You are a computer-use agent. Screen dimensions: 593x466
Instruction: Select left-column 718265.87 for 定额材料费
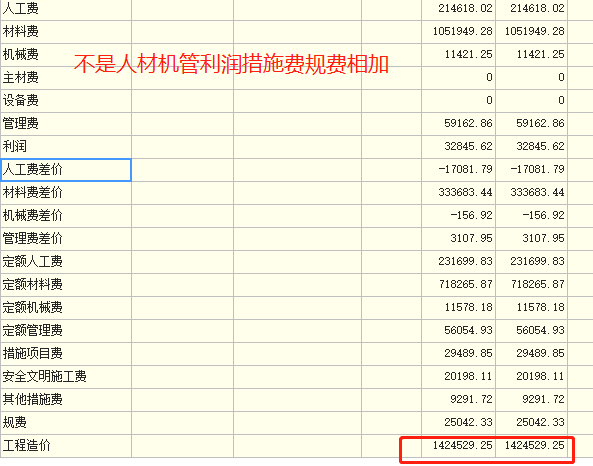tap(466, 284)
